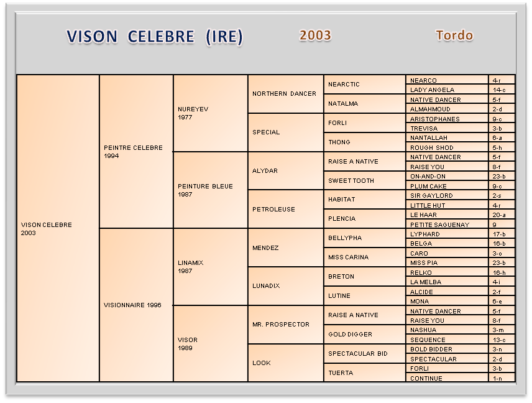Click the SPECTACULAR BID ancestor cell
Image resolution: width=532 pixels, height=403 pixels.
point(364,353)
